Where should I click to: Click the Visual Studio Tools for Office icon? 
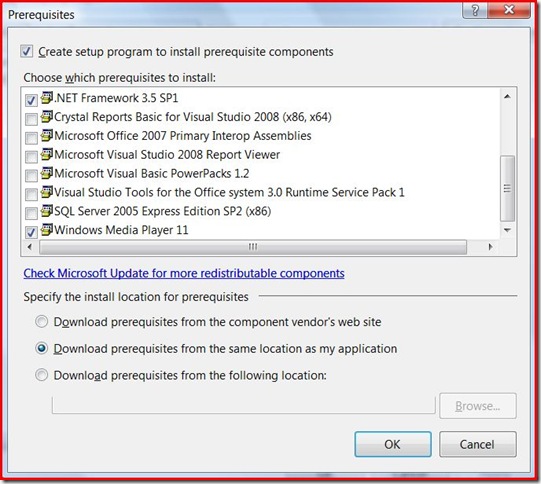coord(47,192)
